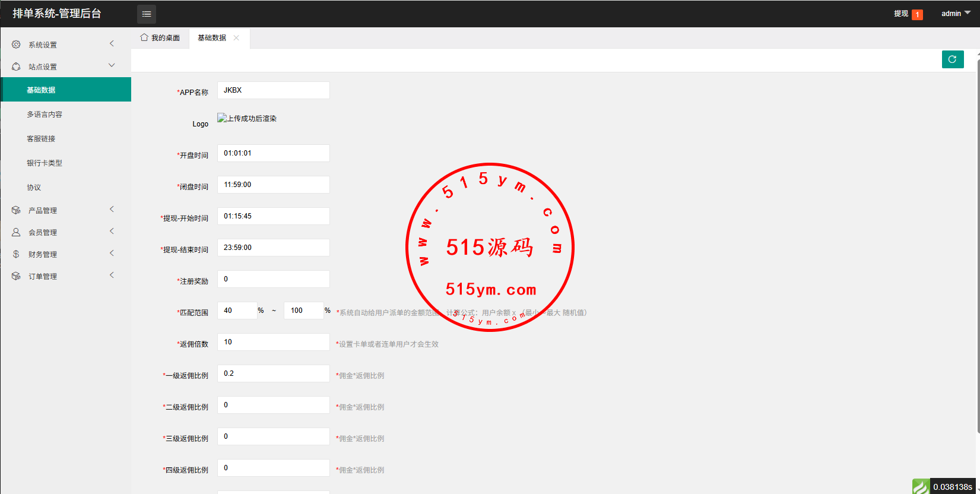Click the hamburger sidebar toggle icon
The height and width of the screenshot is (494, 980).
(147, 14)
